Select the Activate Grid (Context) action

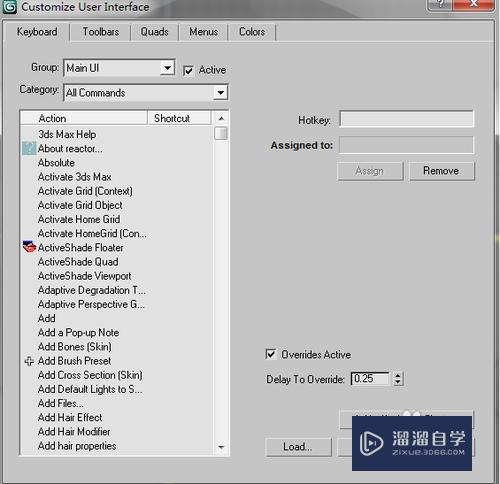click(x=85, y=191)
